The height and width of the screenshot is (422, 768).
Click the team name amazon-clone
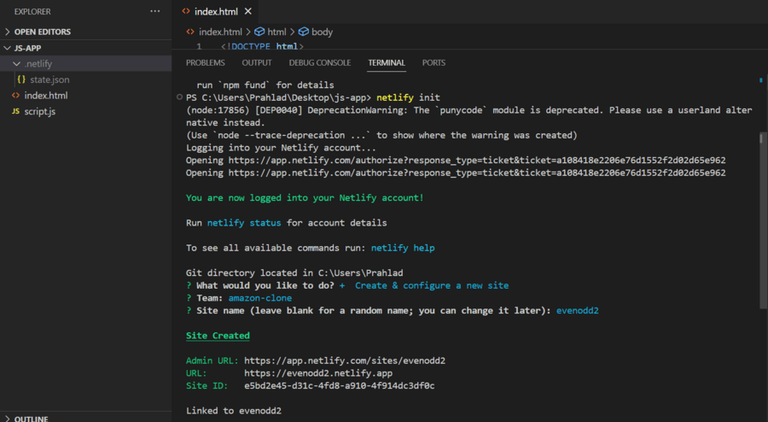(260, 298)
